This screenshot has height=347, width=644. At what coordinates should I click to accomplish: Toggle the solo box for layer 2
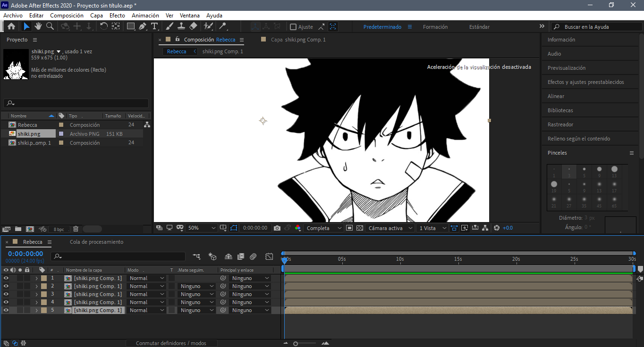pyautogui.click(x=20, y=286)
